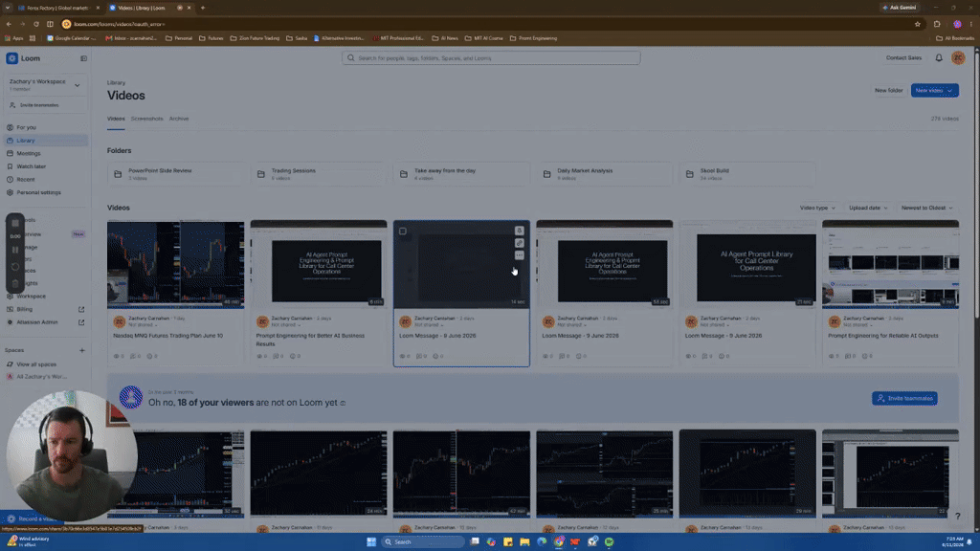
Task: Open the For you page
Action: pos(46,127)
